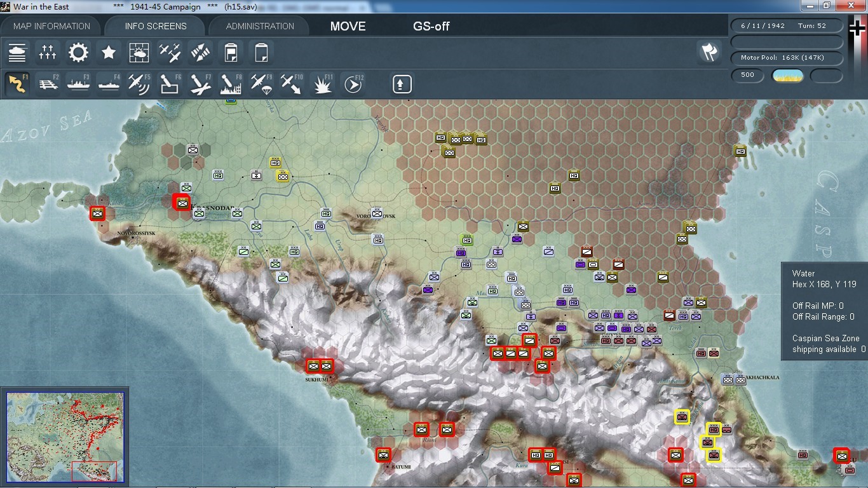
Task: Click the SUKHUMI city label
Action: tap(316, 379)
